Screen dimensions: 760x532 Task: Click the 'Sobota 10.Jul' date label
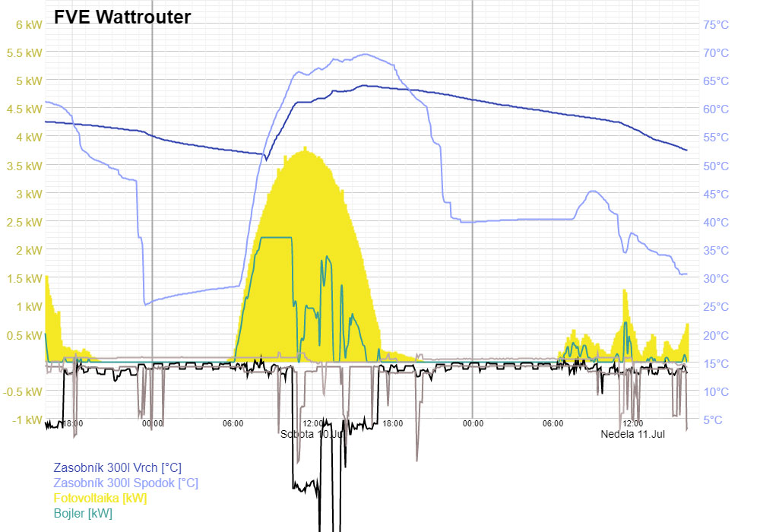[312, 434]
